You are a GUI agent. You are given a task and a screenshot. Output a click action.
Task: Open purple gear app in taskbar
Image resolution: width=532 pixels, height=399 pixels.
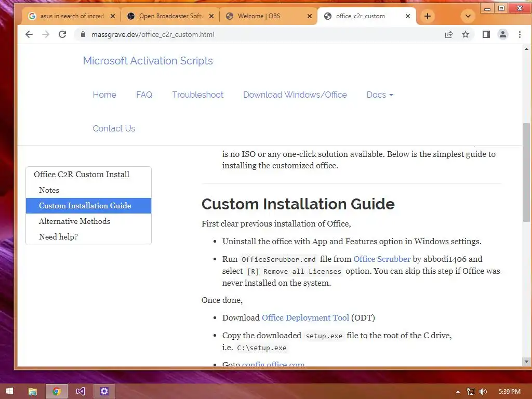pyautogui.click(x=104, y=391)
